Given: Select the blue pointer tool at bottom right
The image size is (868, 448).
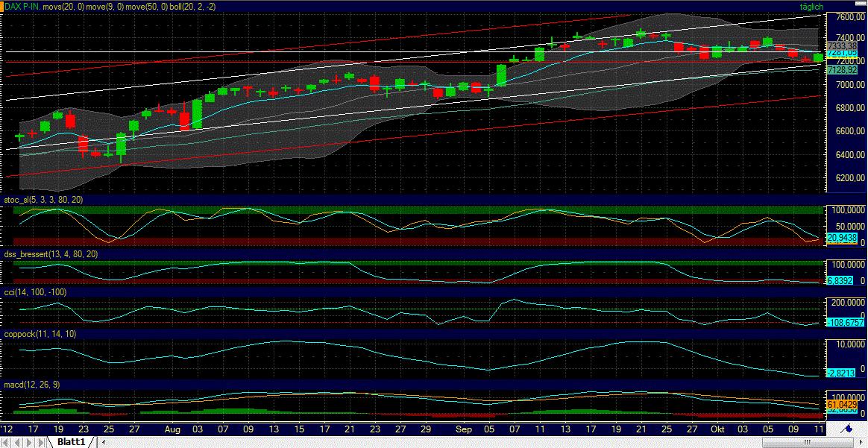Looking at the screenshot, I should click(849, 429).
